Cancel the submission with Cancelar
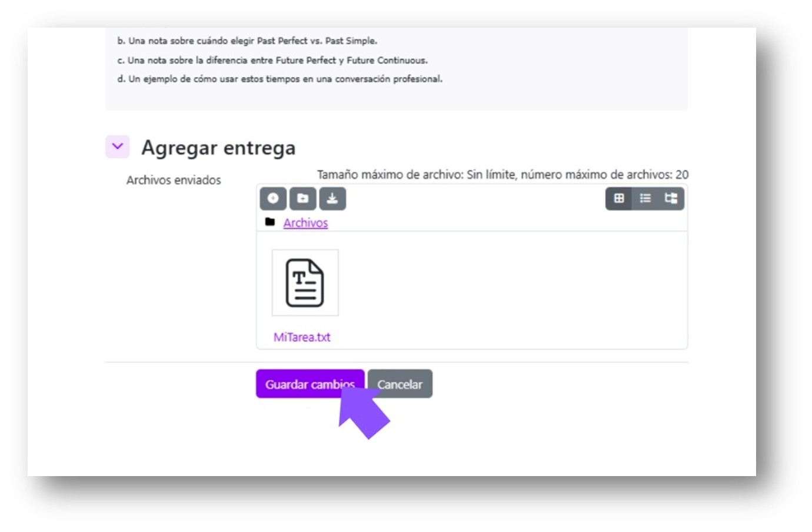The image size is (812, 532). coord(400,384)
